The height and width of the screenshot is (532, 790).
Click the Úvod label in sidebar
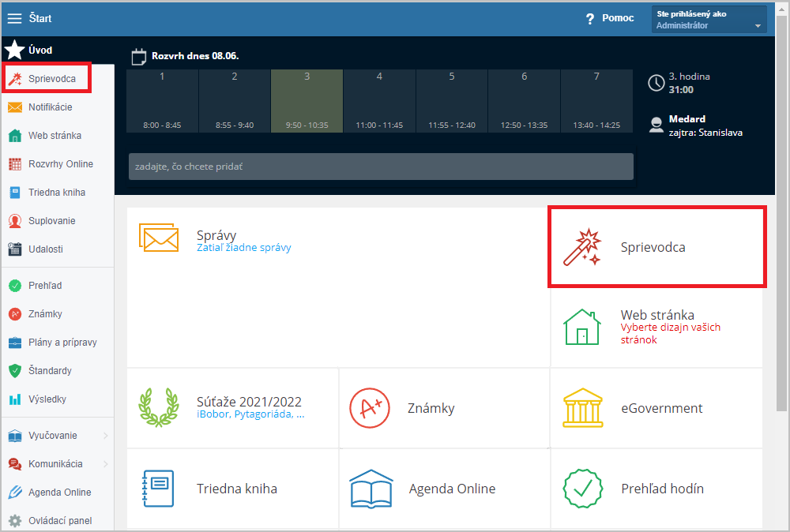pyautogui.click(x=40, y=50)
